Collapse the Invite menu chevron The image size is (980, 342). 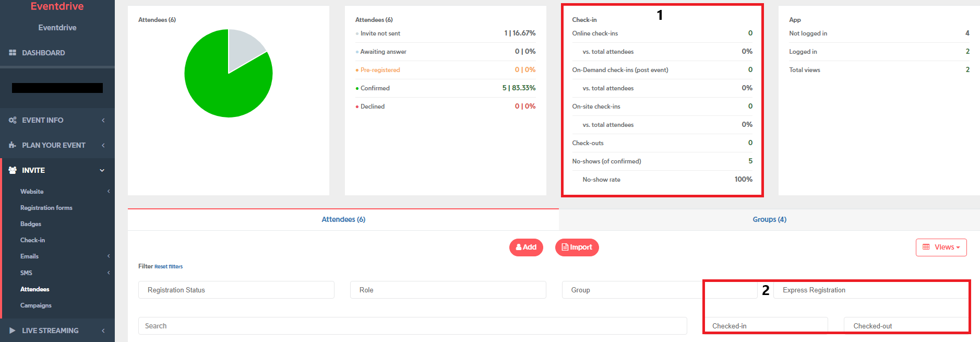click(x=102, y=170)
